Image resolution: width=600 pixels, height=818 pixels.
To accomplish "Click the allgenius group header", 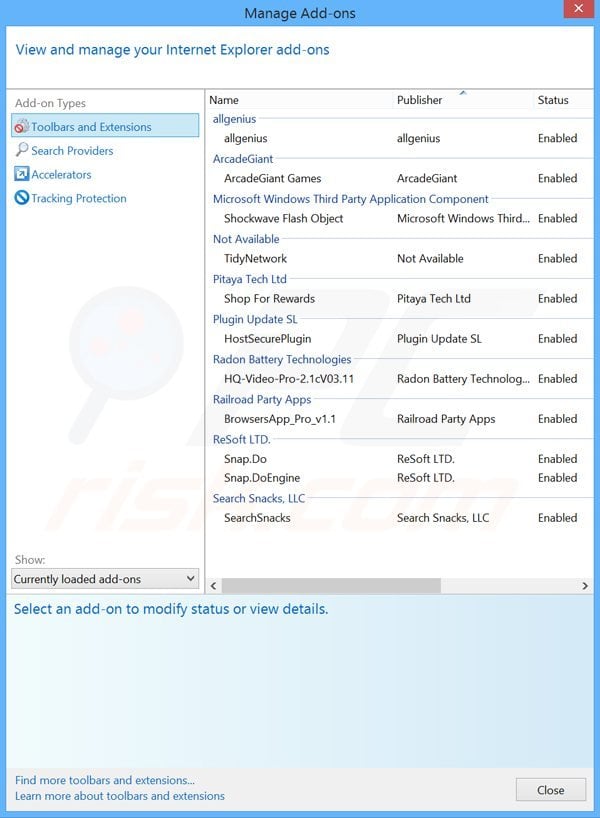I will tap(234, 119).
